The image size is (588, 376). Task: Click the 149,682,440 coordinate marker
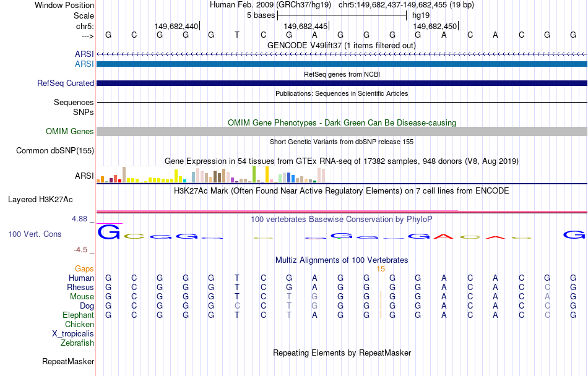176,26
